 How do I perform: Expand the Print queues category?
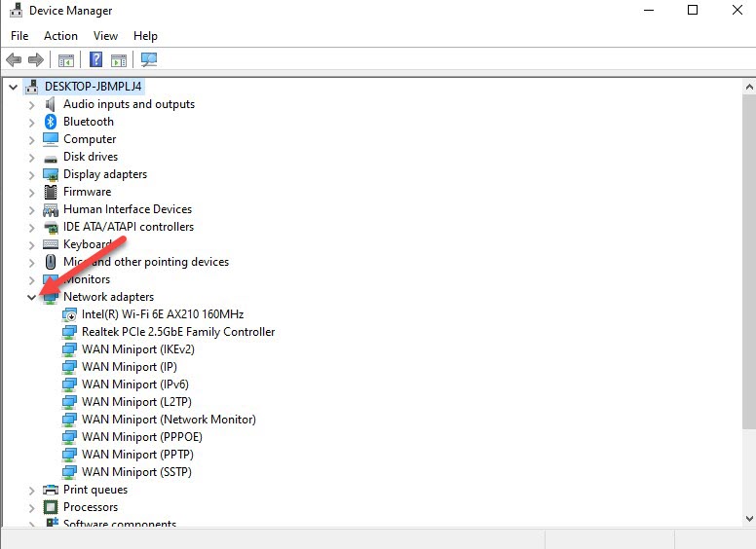pos(32,491)
